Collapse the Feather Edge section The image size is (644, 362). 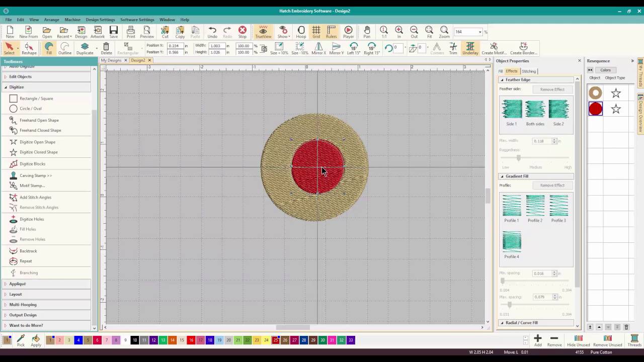tap(536, 79)
